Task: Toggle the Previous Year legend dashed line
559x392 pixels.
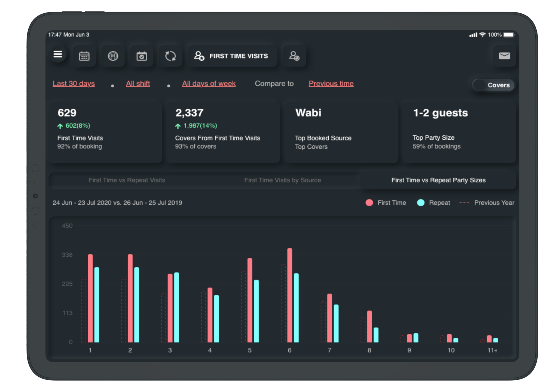Action: click(487, 203)
